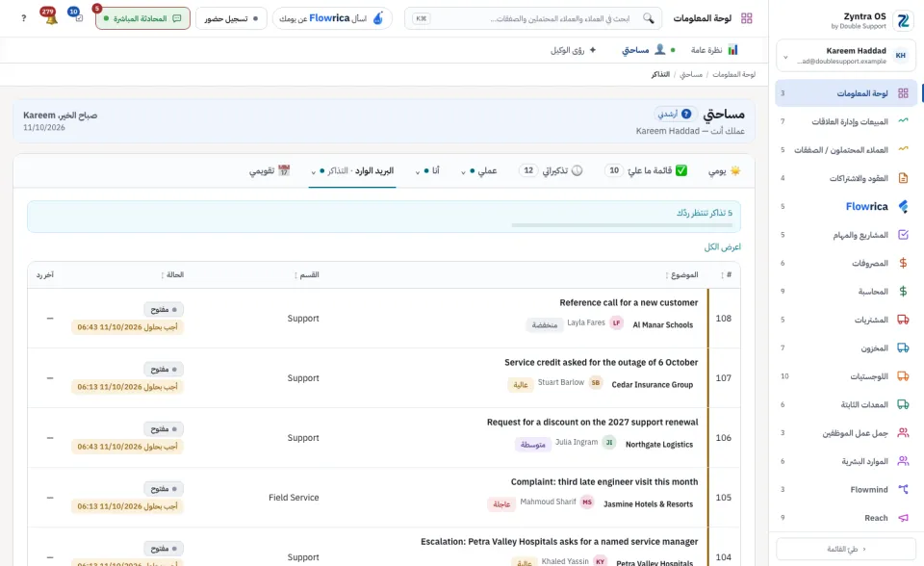The image size is (924, 566).
Task: Click Cedar Insurance Group customer name
Action: (652, 384)
